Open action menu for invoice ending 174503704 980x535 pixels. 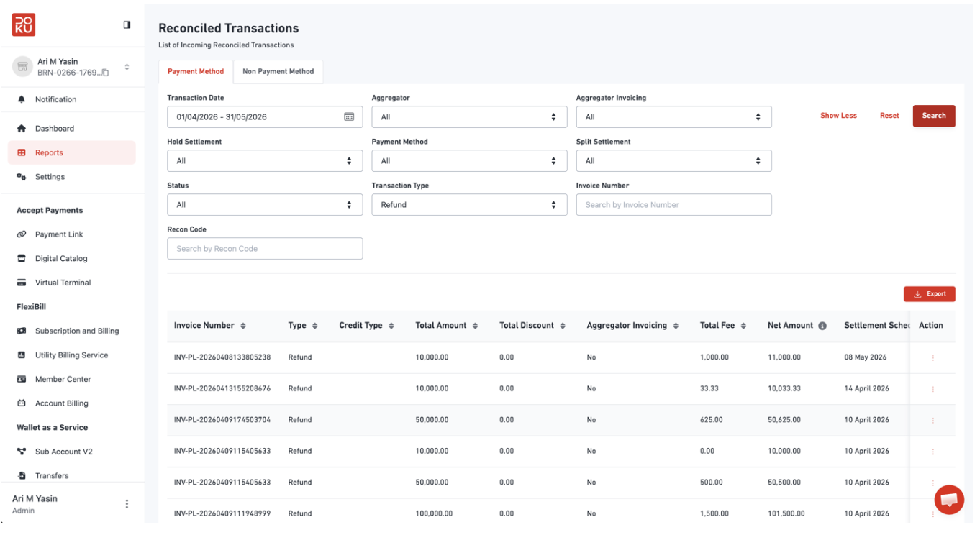click(933, 420)
